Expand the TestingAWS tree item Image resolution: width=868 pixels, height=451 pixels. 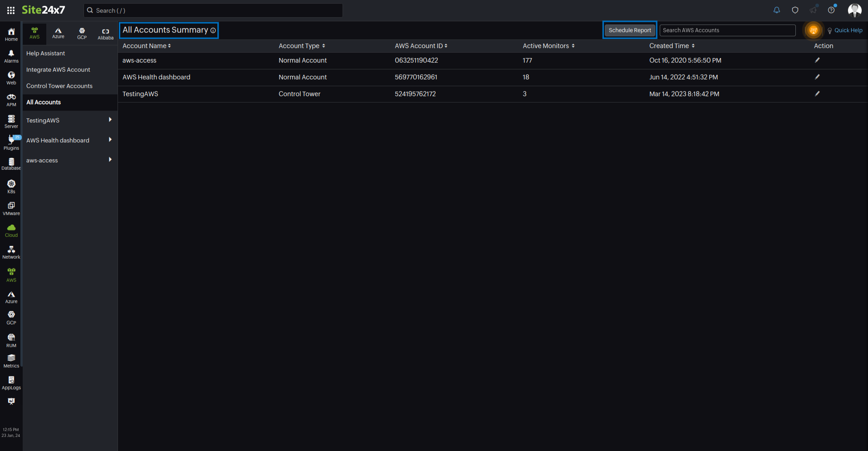110,120
